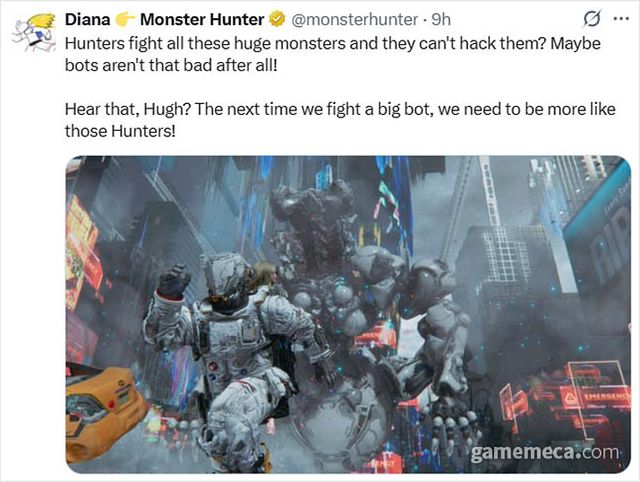Open the attached game screenshot image
This screenshot has width=640, height=482.
pos(348,314)
